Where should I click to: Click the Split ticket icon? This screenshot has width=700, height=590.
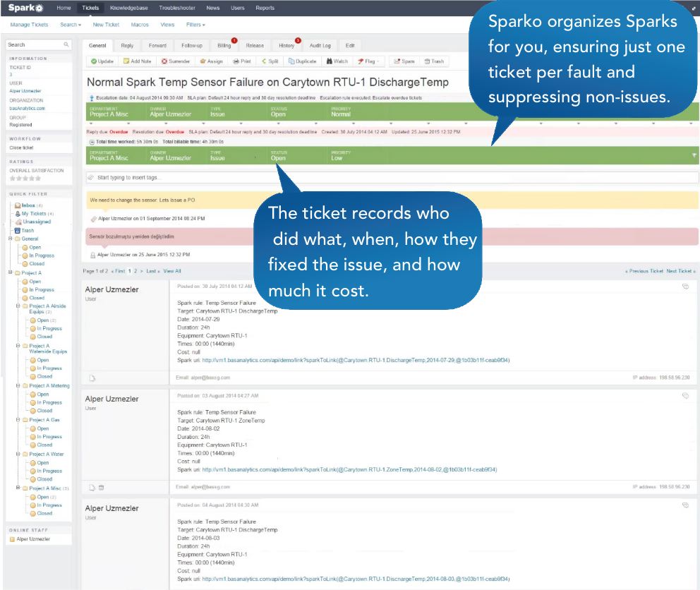pos(264,61)
